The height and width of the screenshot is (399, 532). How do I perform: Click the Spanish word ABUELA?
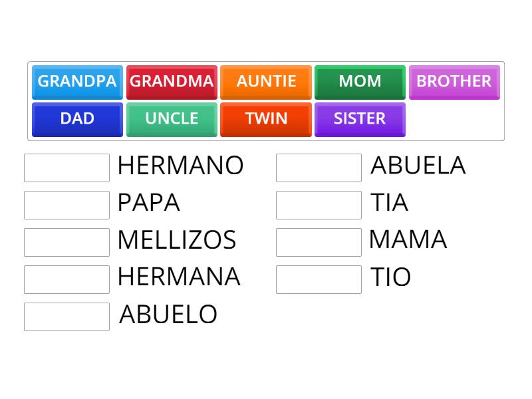click(x=418, y=166)
